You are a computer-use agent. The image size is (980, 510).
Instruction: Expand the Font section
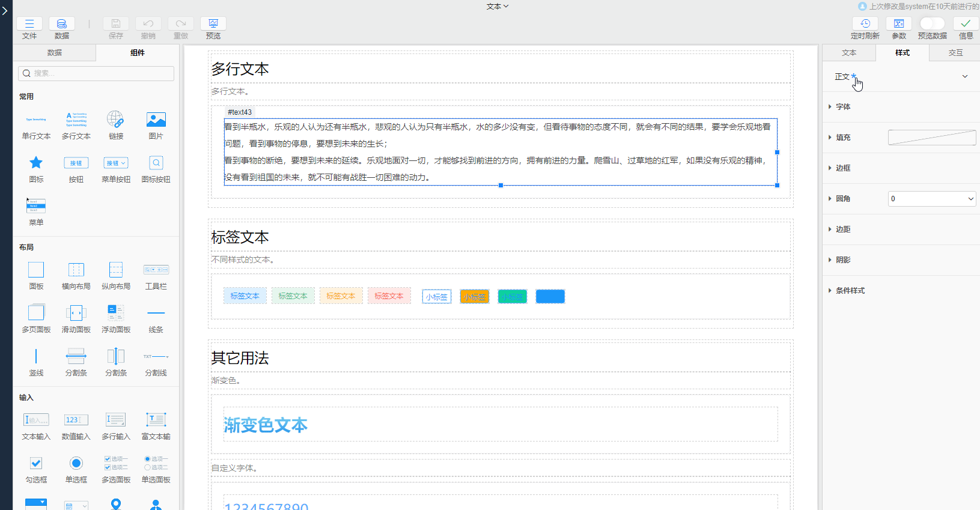click(842, 107)
